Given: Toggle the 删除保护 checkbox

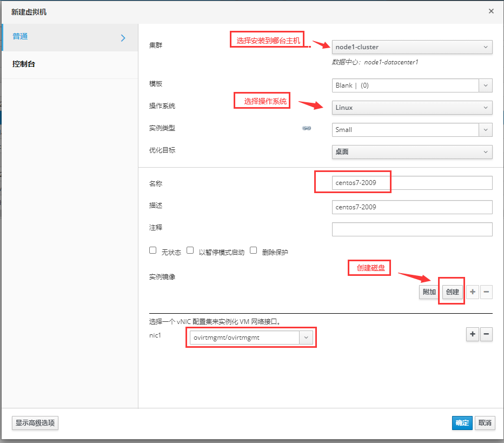Looking at the screenshot, I should (253, 250).
